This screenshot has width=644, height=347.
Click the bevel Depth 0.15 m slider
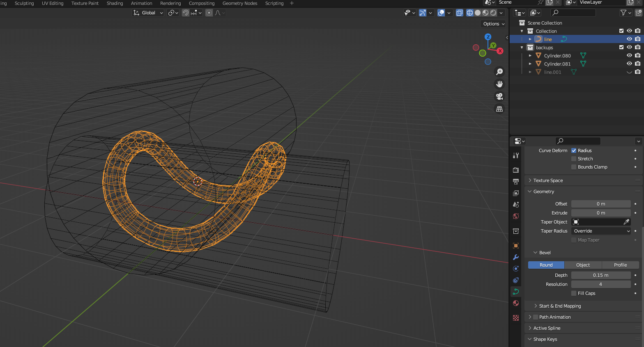pos(600,275)
